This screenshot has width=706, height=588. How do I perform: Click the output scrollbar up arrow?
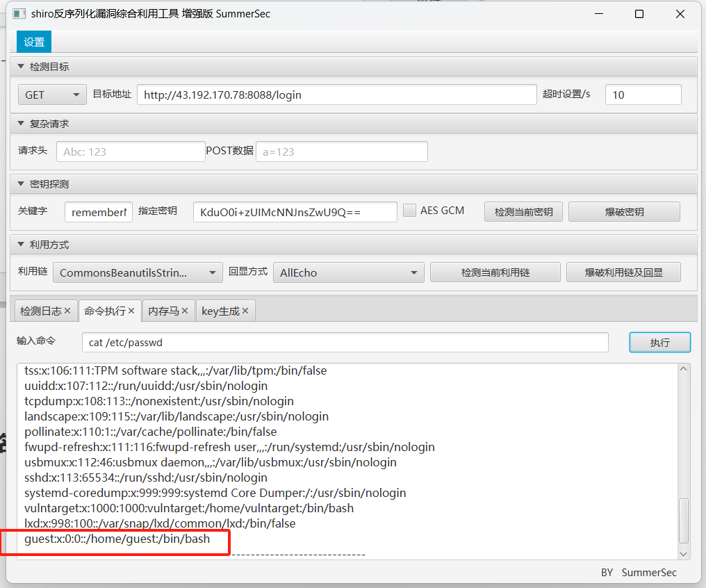click(683, 369)
